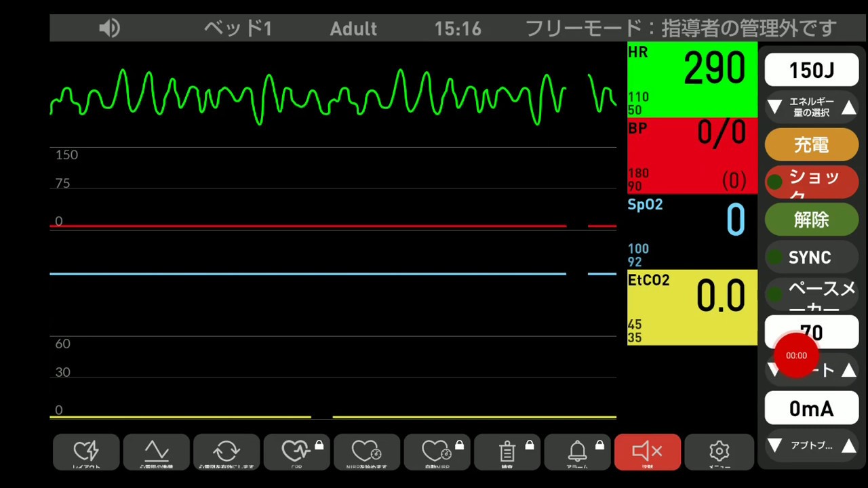This screenshot has height=488, width=868.
Task: Click the 0mA output current field
Action: (x=812, y=409)
